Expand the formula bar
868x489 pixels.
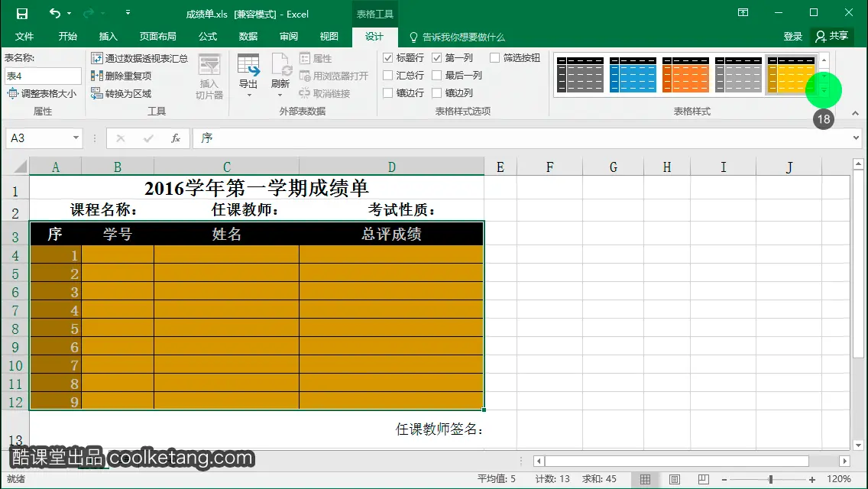pos(856,138)
